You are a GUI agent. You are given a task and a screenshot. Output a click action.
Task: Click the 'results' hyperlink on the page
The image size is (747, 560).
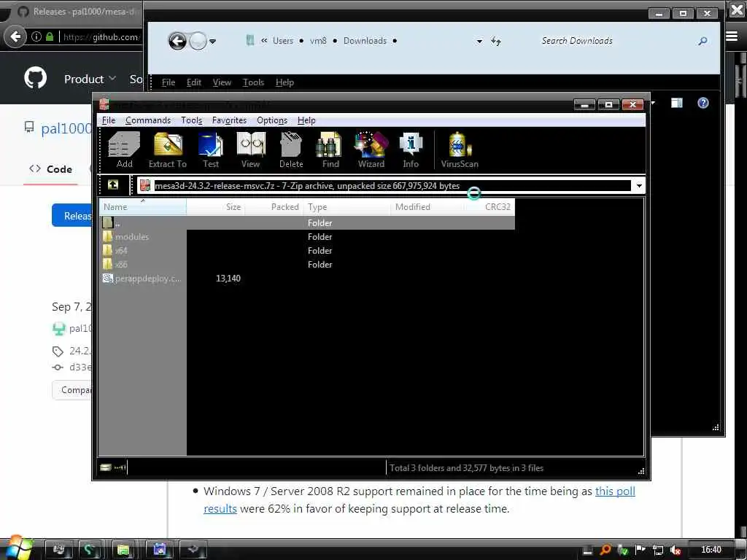[220, 508]
